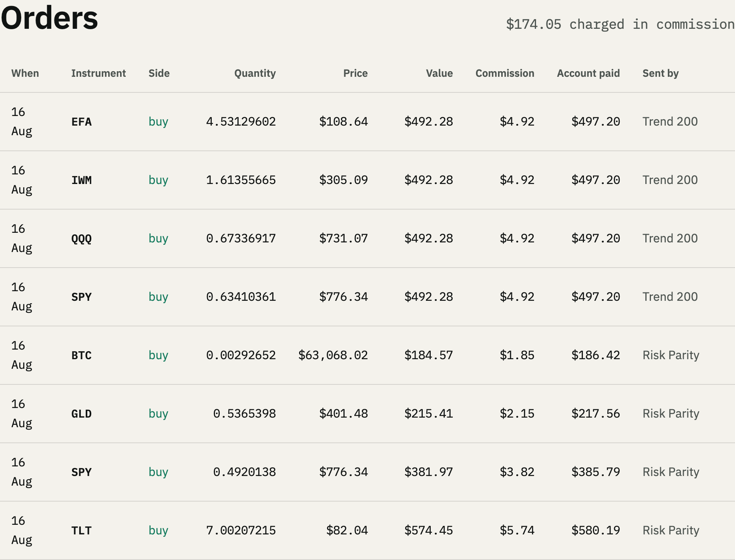This screenshot has width=735, height=560.
Task: Click account paid $580.19 for TLT
Action: pos(596,530)
